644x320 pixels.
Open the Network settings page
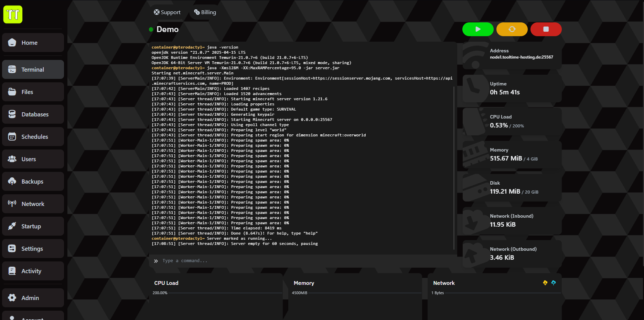[33, 204]
